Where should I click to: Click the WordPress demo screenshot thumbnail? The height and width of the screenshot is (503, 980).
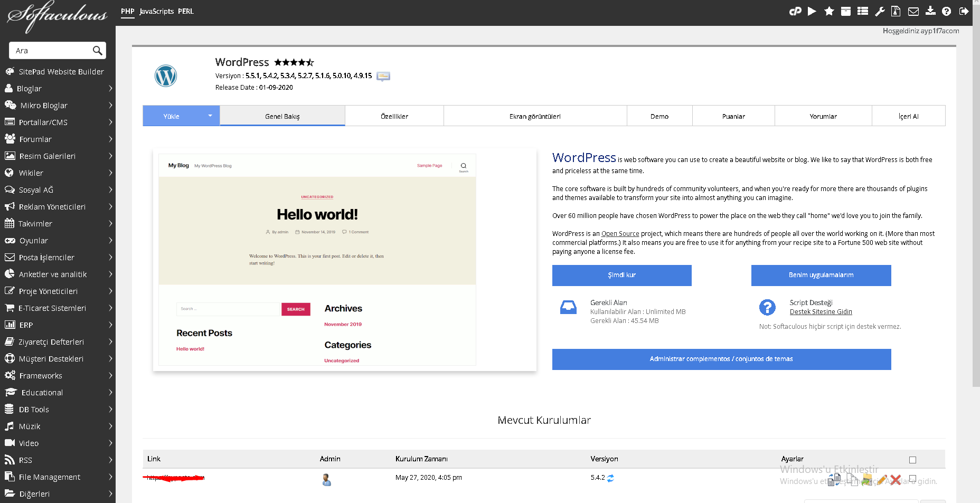pyautogui.click(x=317, y=260)
